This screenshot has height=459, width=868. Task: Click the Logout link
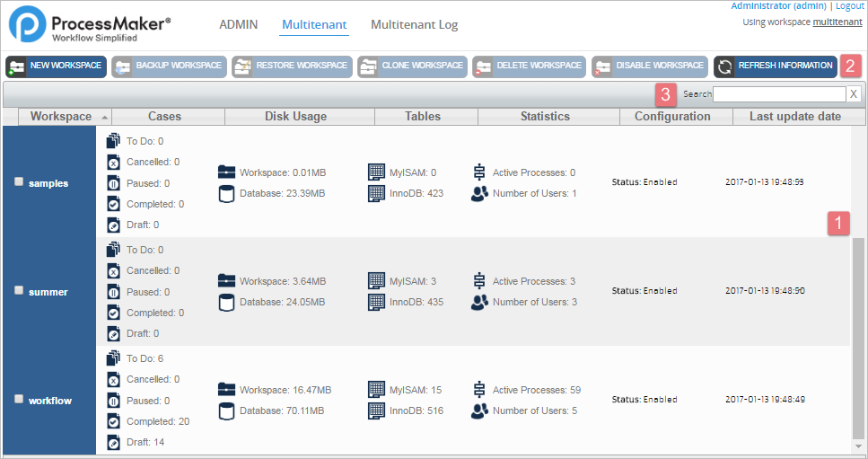pos(849,6)
